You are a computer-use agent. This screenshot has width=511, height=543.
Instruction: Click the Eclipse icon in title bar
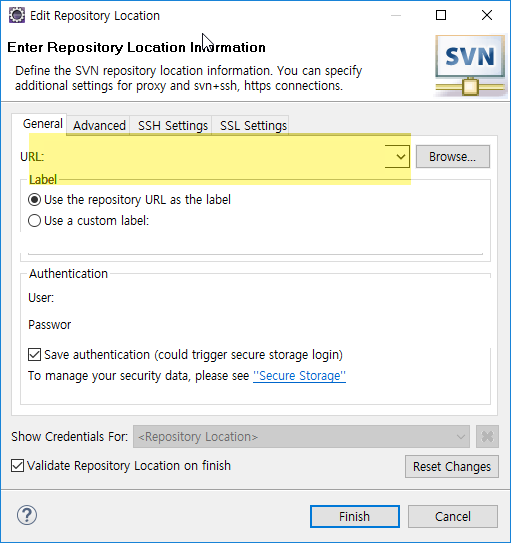coord(17,16)
